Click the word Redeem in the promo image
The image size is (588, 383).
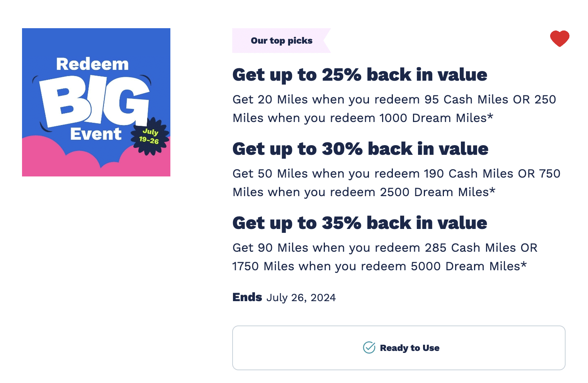tap(92, 64)
